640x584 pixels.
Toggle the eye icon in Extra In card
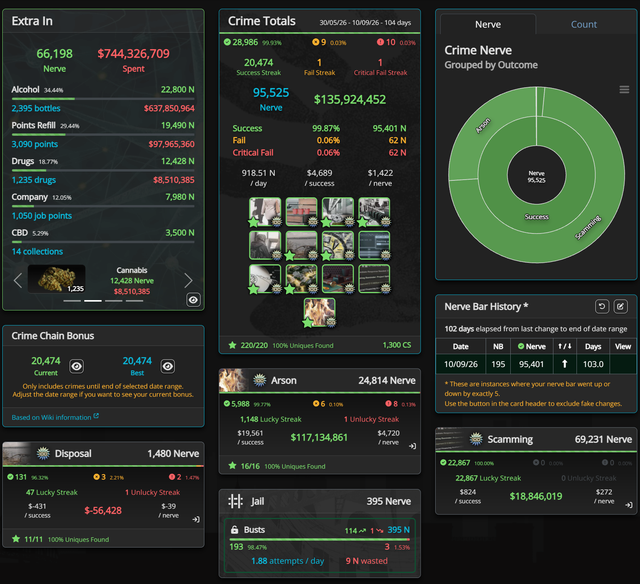coord(193,300)
